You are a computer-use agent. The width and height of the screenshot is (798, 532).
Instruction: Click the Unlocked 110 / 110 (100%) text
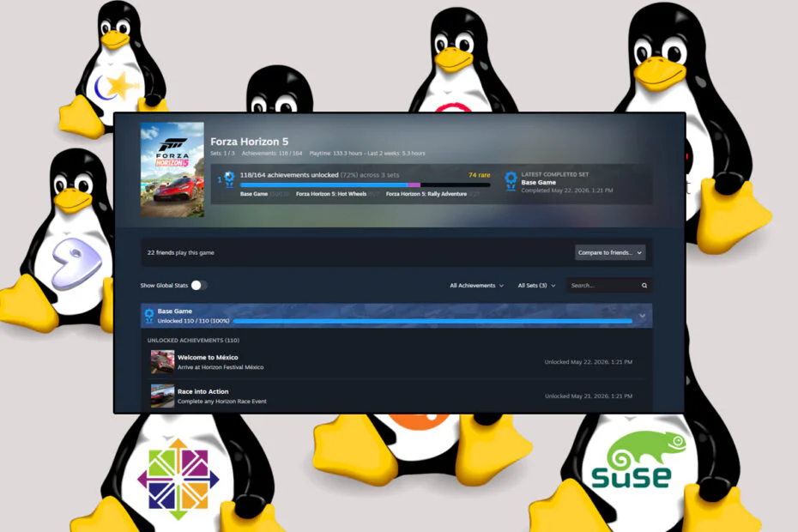point(193,321)
